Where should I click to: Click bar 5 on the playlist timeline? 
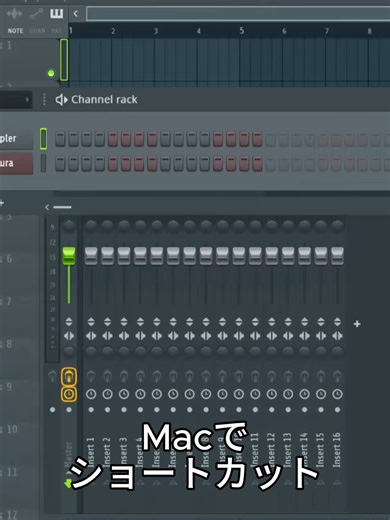(242, 31)
